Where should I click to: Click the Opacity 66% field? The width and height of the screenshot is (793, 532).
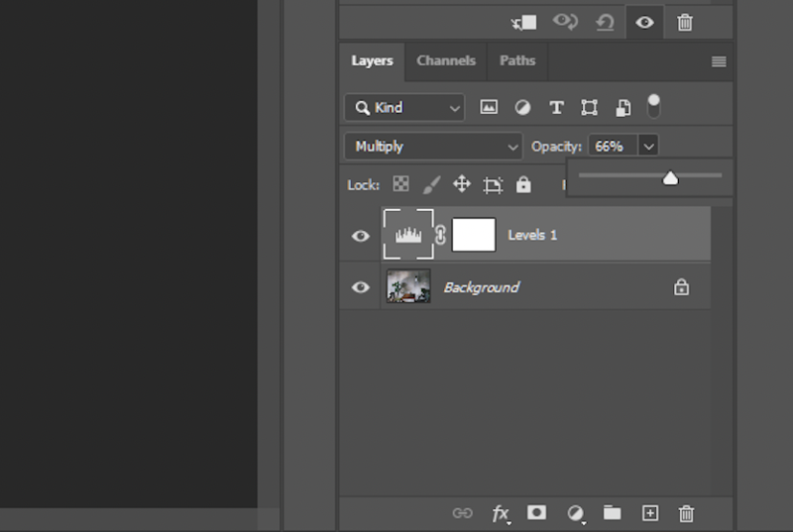tap(613, 147)
